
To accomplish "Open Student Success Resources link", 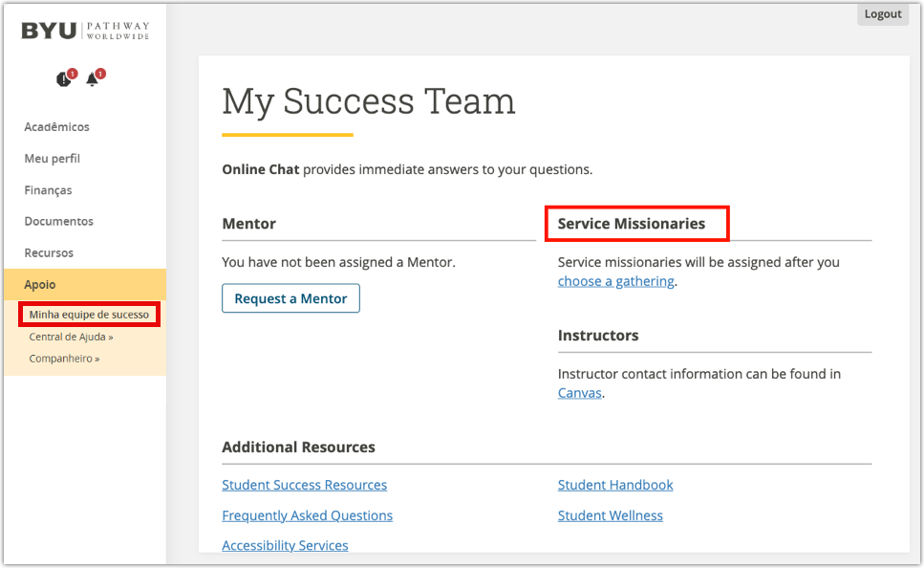I will [x=304, y=485].
